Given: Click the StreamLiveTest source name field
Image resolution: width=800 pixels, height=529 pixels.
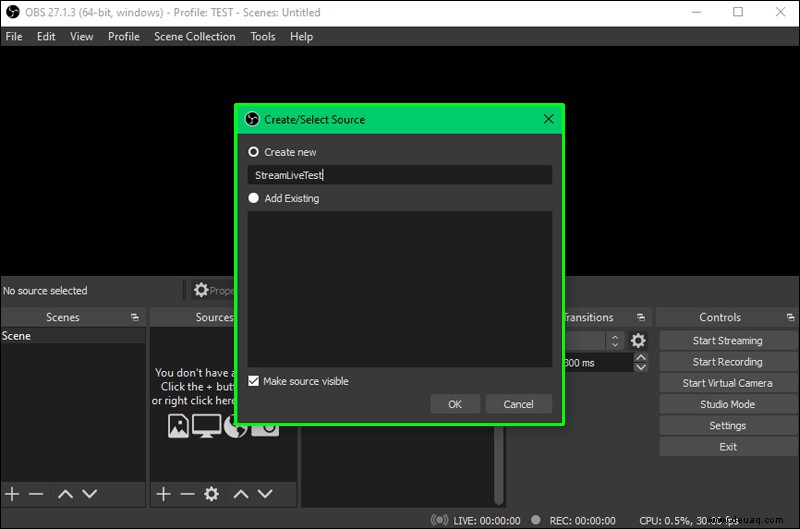Looking at the screenshot, I should (x=399, y=175).
